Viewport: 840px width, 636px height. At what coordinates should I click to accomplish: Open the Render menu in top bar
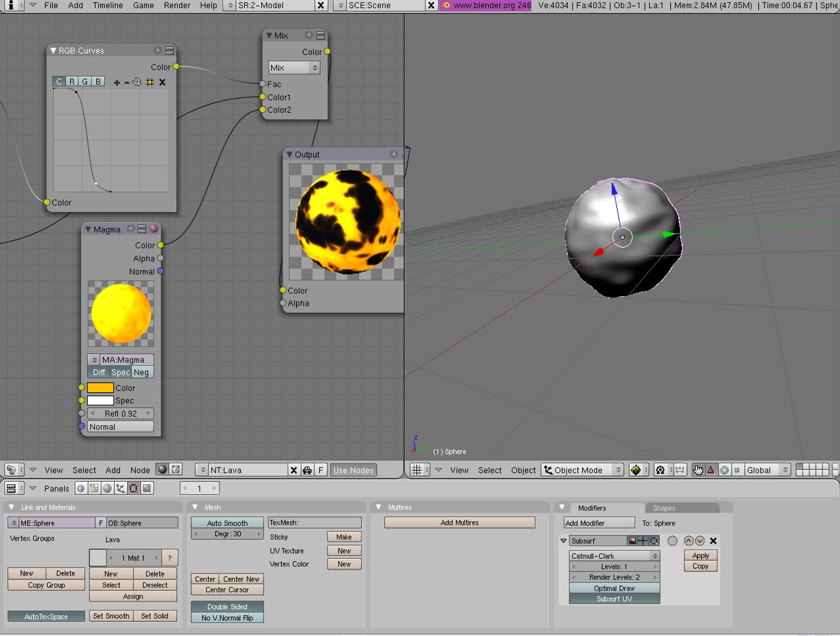(x=177, y=5)
